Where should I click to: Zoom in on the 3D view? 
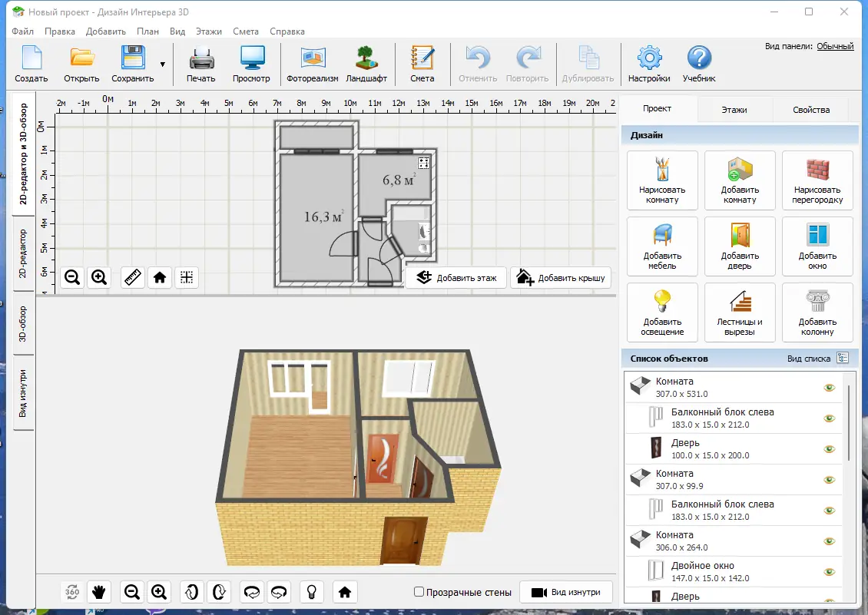(159, 592)
